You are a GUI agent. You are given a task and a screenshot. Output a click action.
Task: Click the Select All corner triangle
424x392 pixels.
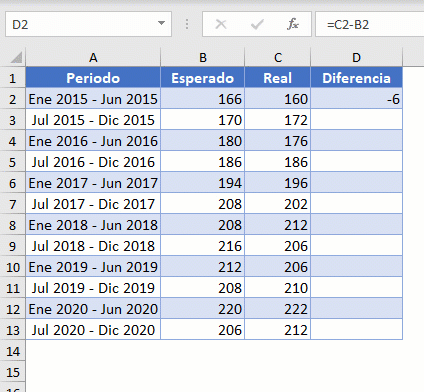(16, 57)
